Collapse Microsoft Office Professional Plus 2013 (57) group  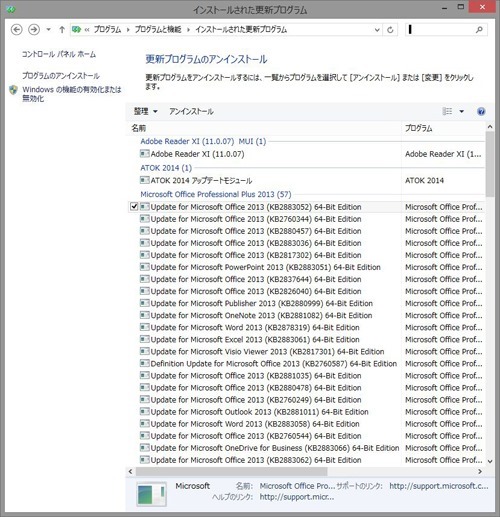(x=216, y=194)
